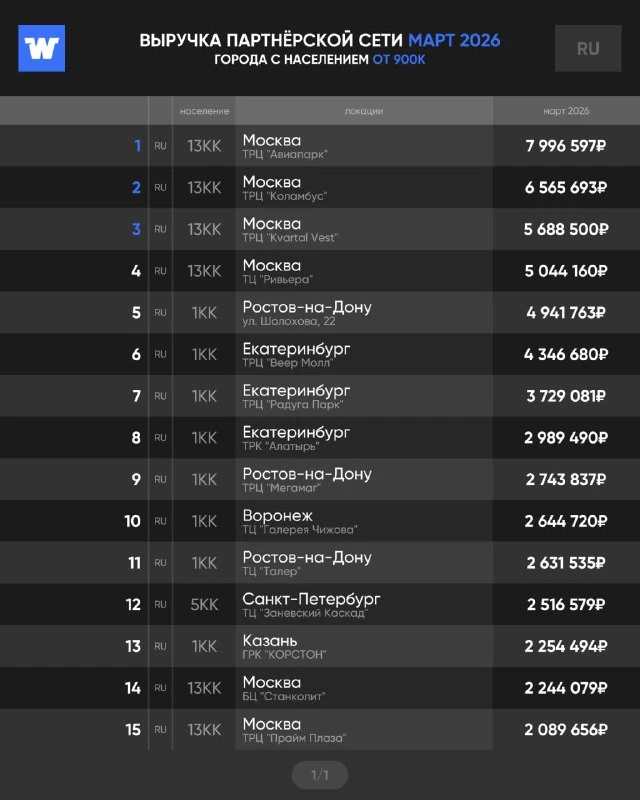Open Ростов-на-Дону ул. Шолохова, 22 entry
Viewport: 640px width, 800px height.
(x=320, y=313)
